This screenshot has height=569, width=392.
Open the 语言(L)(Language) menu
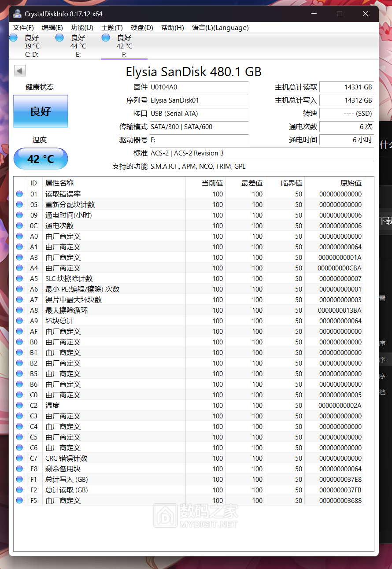click(x=220, y=28)
